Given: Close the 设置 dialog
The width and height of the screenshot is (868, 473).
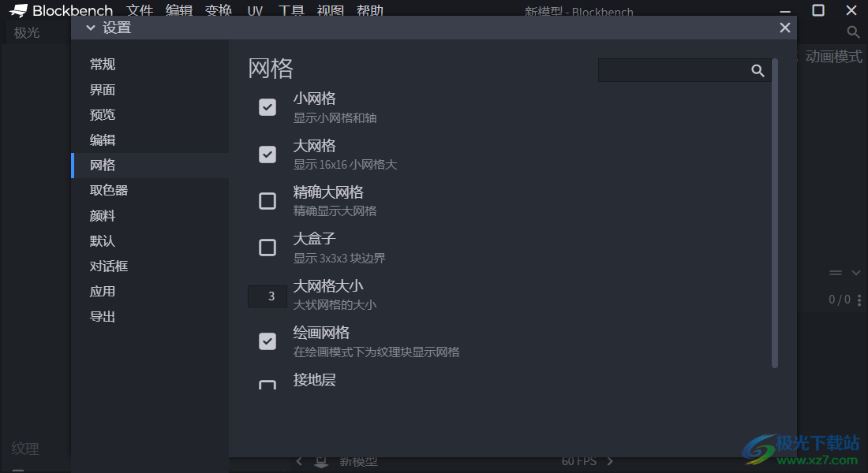Looking at the screenshot, I should coord(785,28).
